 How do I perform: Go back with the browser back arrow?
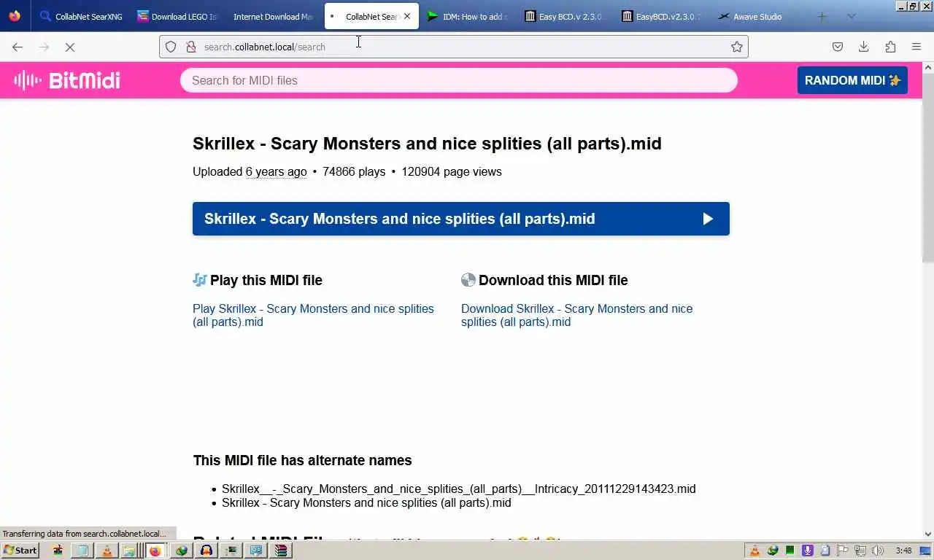pyautogui.click(x=18, y=47)
